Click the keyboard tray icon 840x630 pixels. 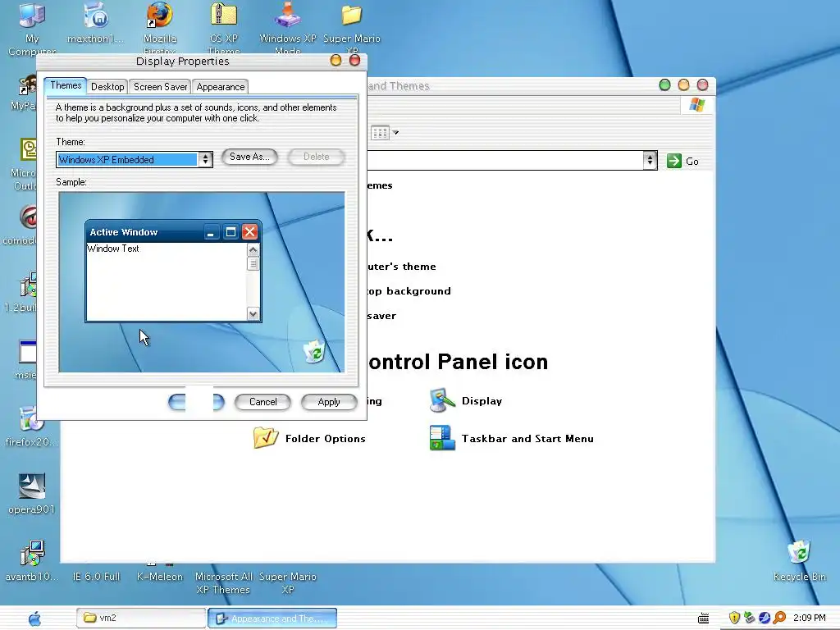[703, 619]
